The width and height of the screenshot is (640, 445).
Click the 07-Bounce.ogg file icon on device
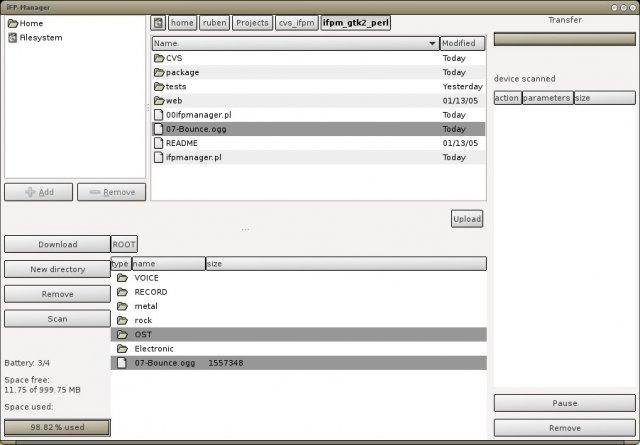(x=122, y=363)
